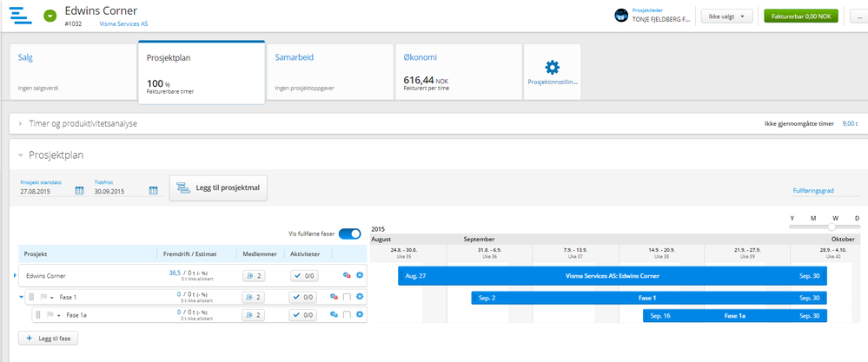
Task: Click the drag handle of Fase 1
Action: click(31, 298)
